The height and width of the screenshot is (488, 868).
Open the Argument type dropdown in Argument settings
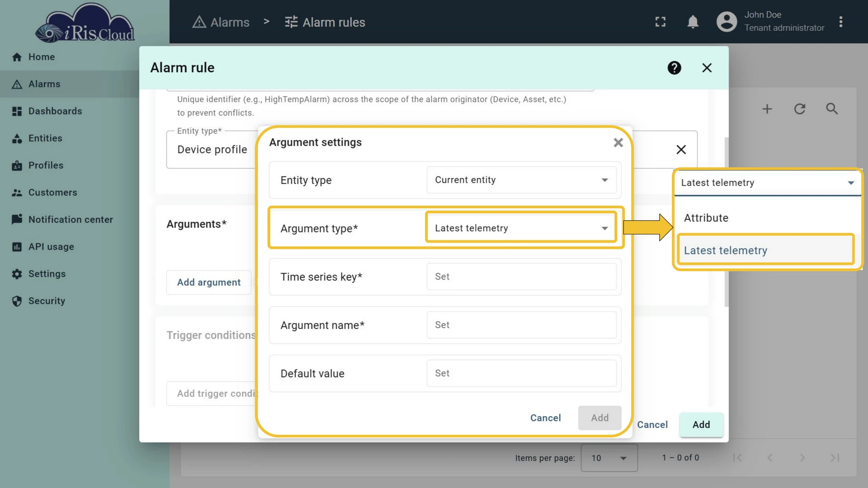pyautogui.click(x=521, y=228)
